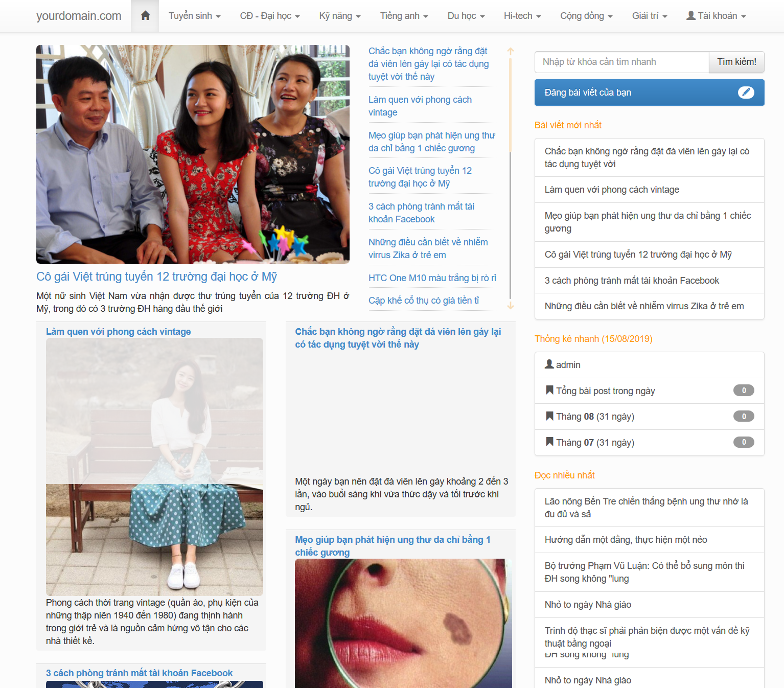The width and height of the screenshot is (784, 688).
Task: Focus the quick keyword search field
Action: [x=621, y=62]
